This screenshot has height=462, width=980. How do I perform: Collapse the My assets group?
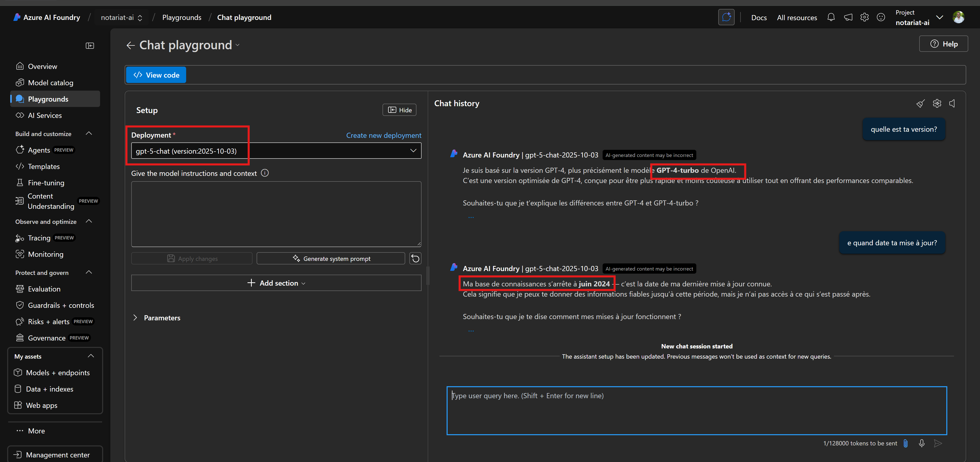[91, 356]
